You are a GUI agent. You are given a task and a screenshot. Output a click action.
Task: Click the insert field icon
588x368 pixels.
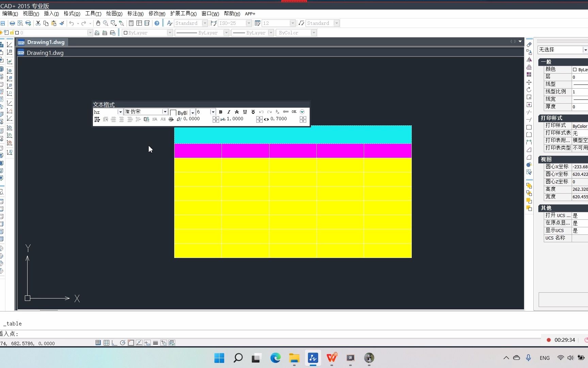(147, 119)
